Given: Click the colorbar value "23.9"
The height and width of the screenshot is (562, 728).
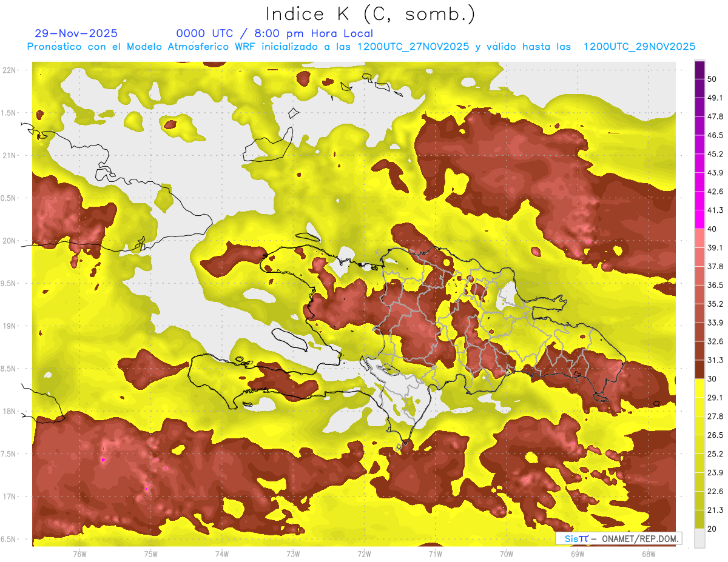Looking at the screenshot, I should click(x=715, y=473).
